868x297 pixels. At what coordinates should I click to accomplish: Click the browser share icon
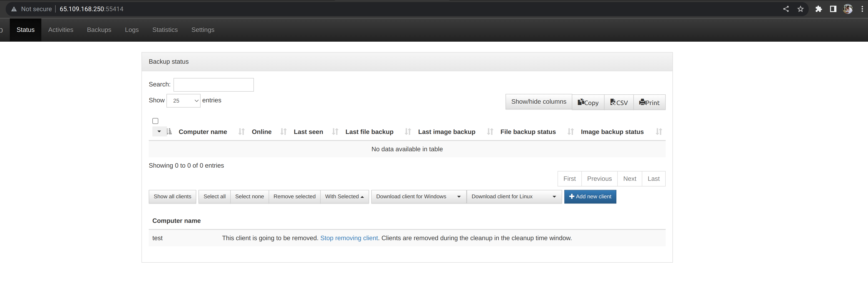786,9
